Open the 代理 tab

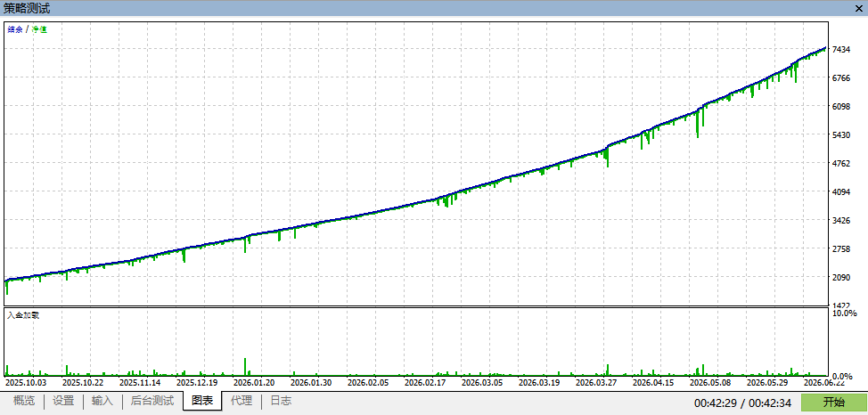click(242, 401)
